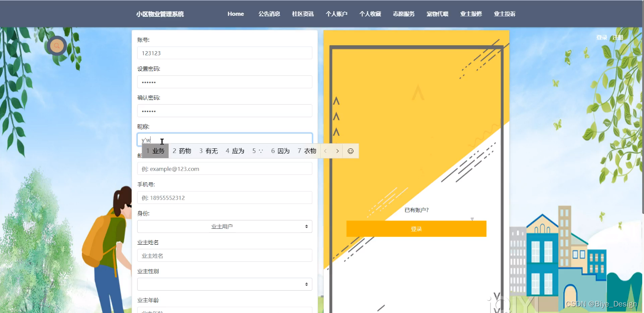Select IME candidate 1 业务
Screen dimensions: 644x313
[155, 151]
